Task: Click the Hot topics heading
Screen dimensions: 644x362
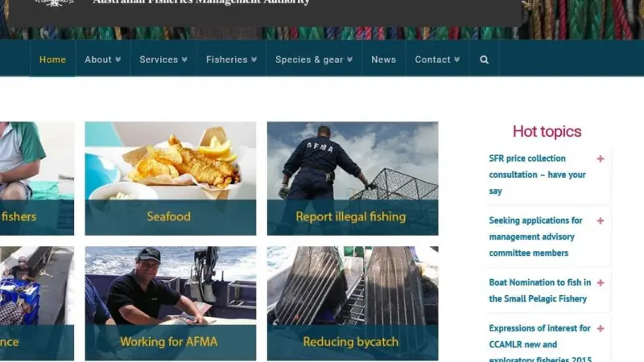Action: [547, 132]
